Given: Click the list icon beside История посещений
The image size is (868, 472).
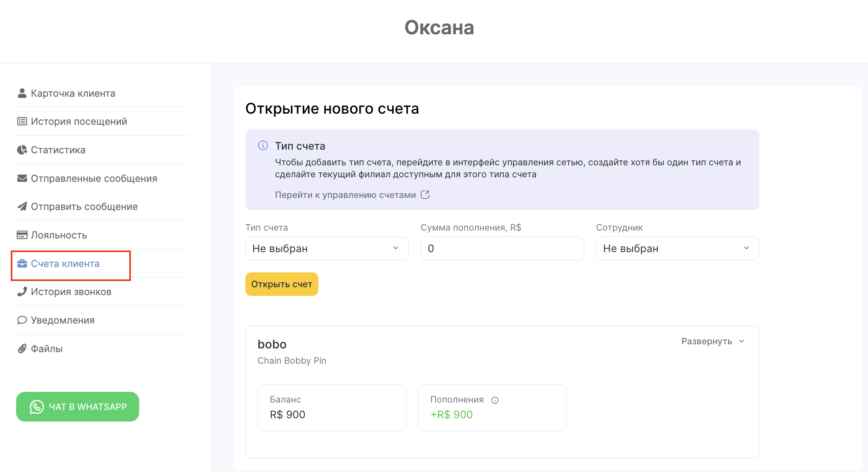Looking at the screenshot, I should pyautogui.click(x=22, y=121).
